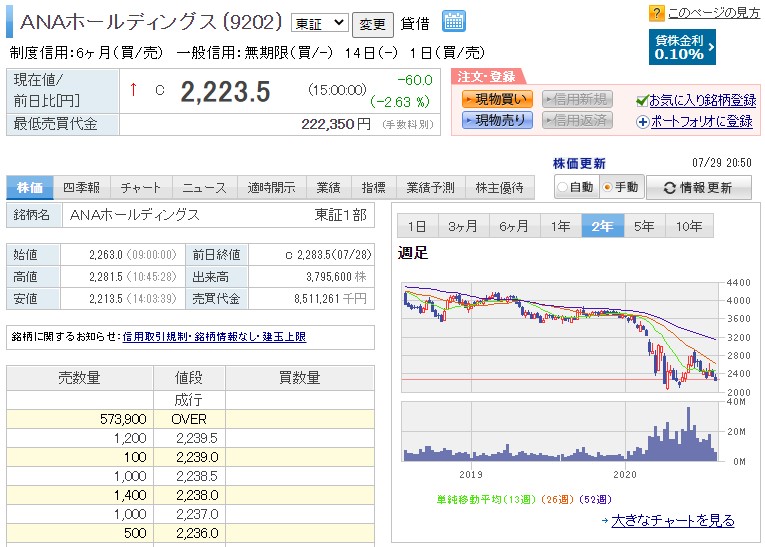Open the calendar icon next to 貸借
Image resolution: width=765 pixels, height=547 pixels.
pos(454,21)
